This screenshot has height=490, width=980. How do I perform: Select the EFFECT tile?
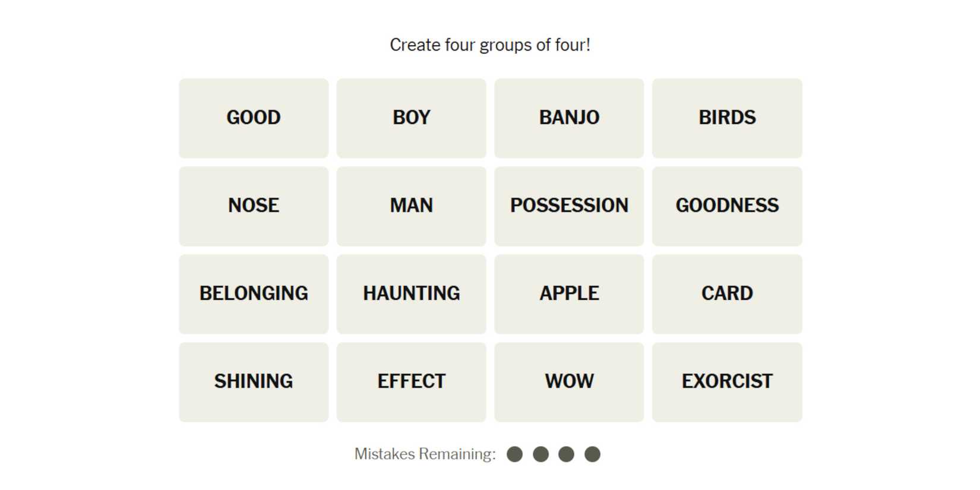click(x=411, y=381)
